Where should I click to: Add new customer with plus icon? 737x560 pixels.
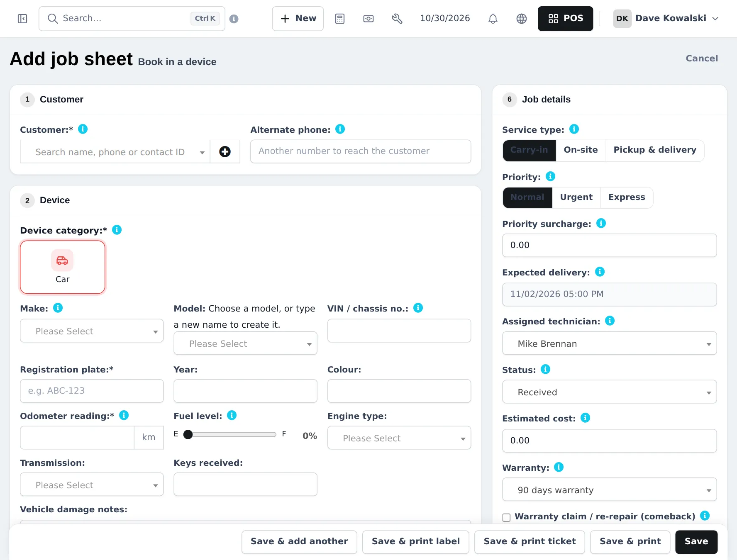coord(225,152)
